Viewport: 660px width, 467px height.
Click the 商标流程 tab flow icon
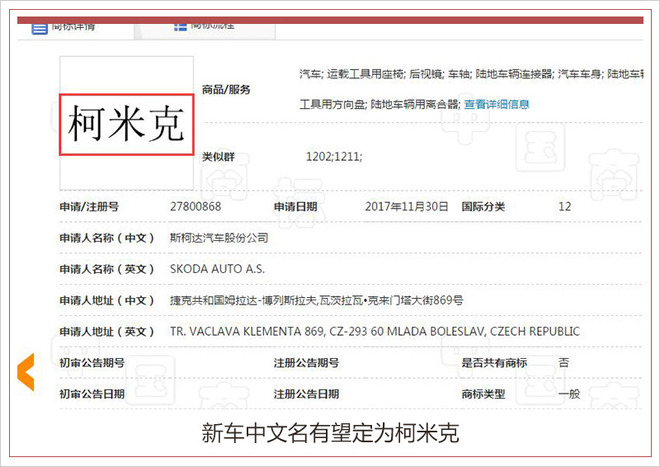(x=180, y=27)
